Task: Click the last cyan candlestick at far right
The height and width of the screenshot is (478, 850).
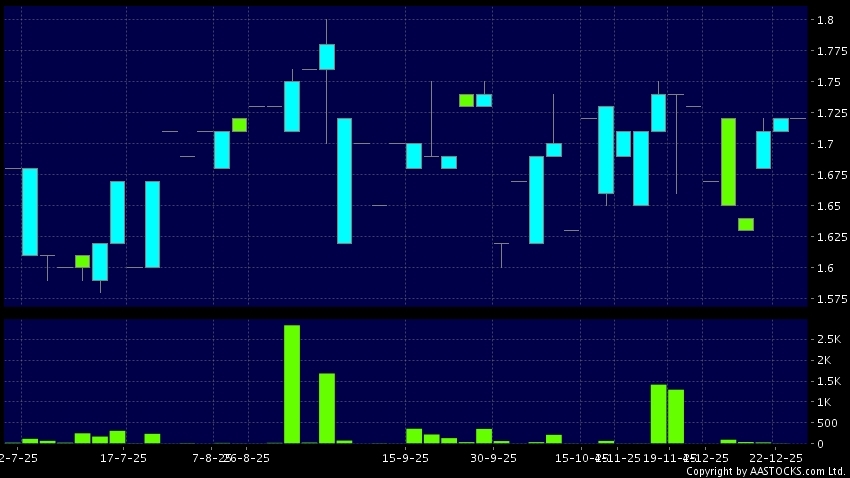Action: click(781, 124)
